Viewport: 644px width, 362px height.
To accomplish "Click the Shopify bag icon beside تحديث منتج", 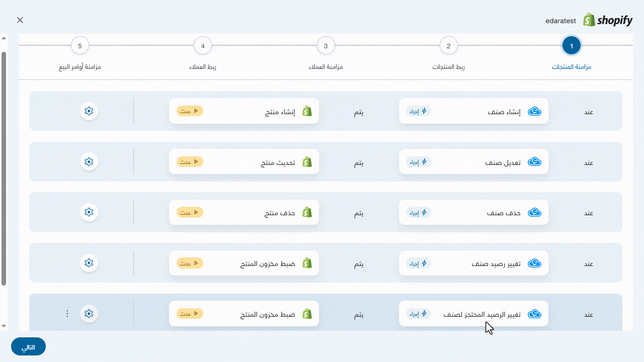I will coord(307,162).
